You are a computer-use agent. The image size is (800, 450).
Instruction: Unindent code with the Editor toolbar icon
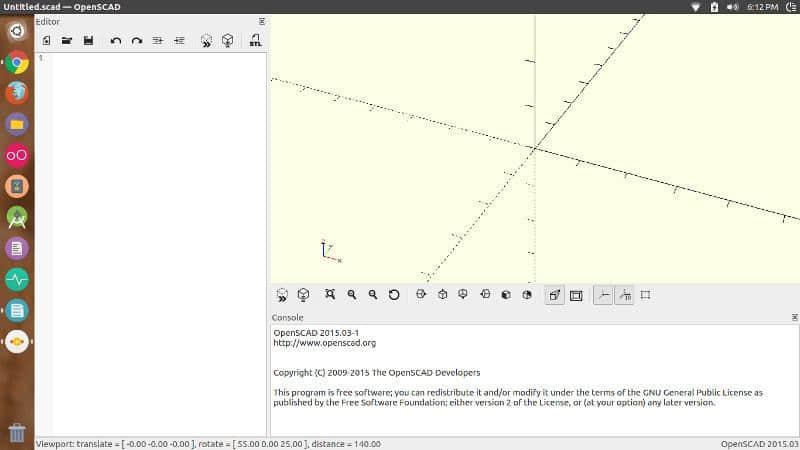(158, 41)
